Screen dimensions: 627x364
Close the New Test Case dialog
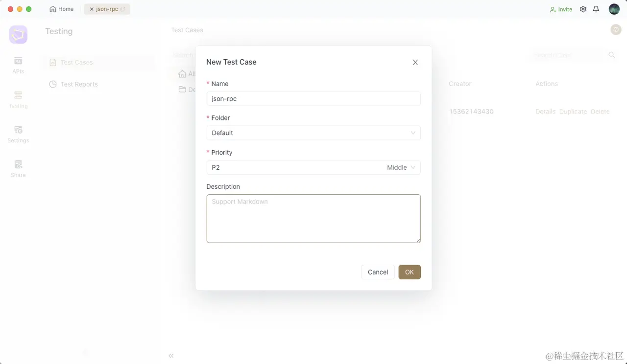click(x=415, y=62)
